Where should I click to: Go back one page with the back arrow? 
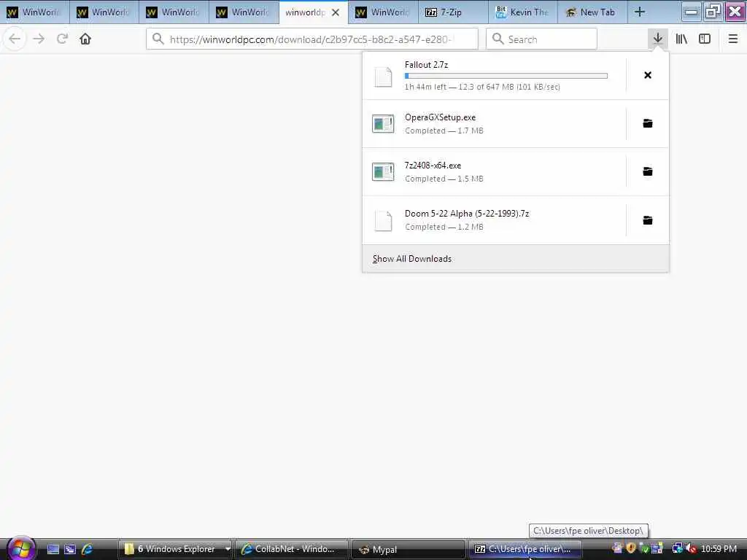click(x=15, y=39)
